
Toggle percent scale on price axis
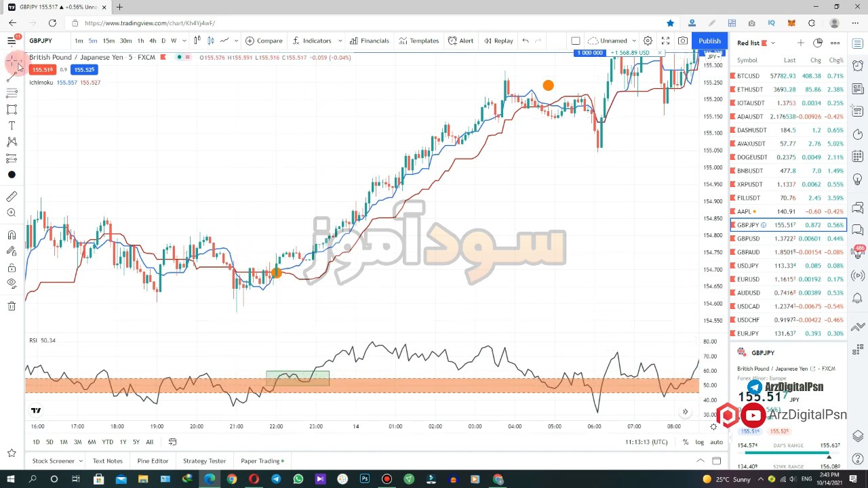tap(686, 442)
